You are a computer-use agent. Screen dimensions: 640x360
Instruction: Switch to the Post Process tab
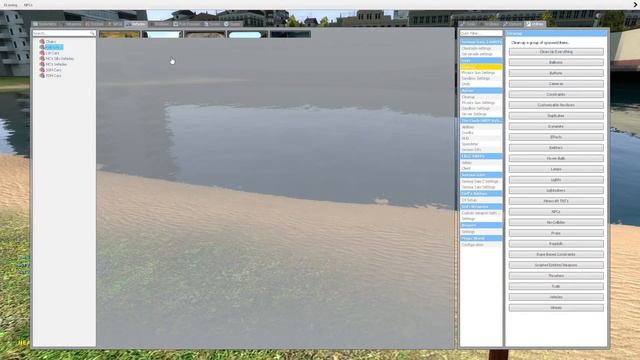tap(187, 24)
